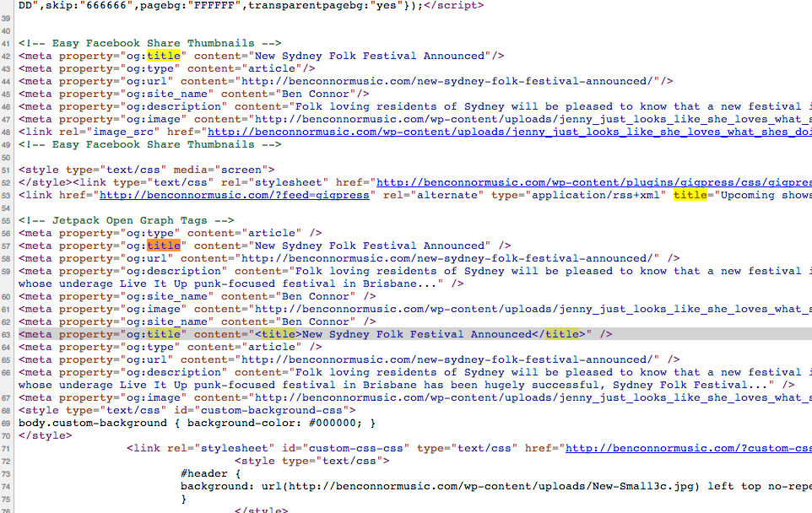Click the og:url content URL on line 65
The image size is (812, 513).
point(447,359)
